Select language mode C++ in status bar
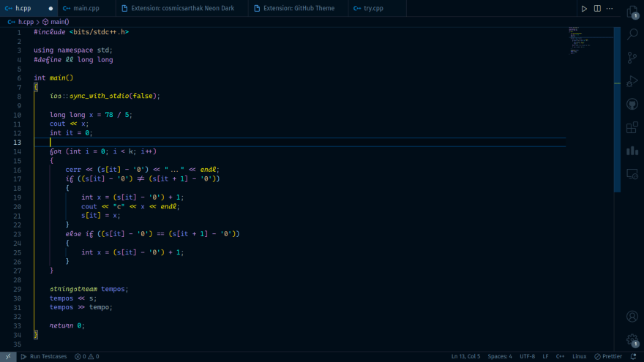This screenshot has height=362, width=644. pyautogui.click(x=561, y=357)
